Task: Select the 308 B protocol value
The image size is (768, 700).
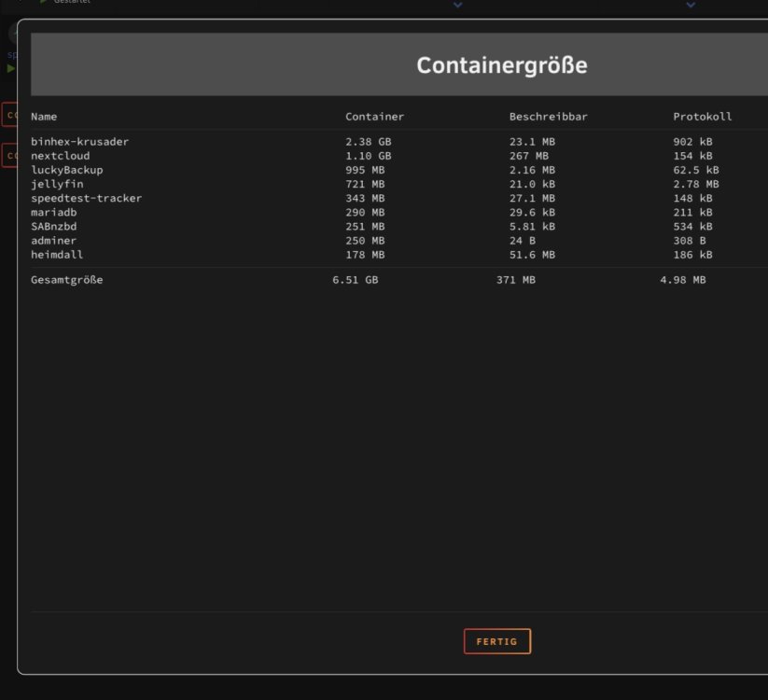Action: point(690,241)
